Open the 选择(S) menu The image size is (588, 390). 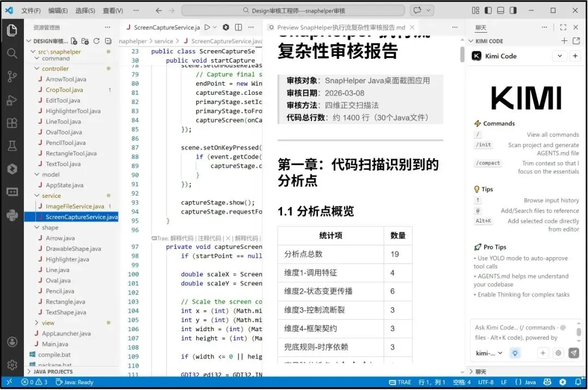click(x=85, y=10)
